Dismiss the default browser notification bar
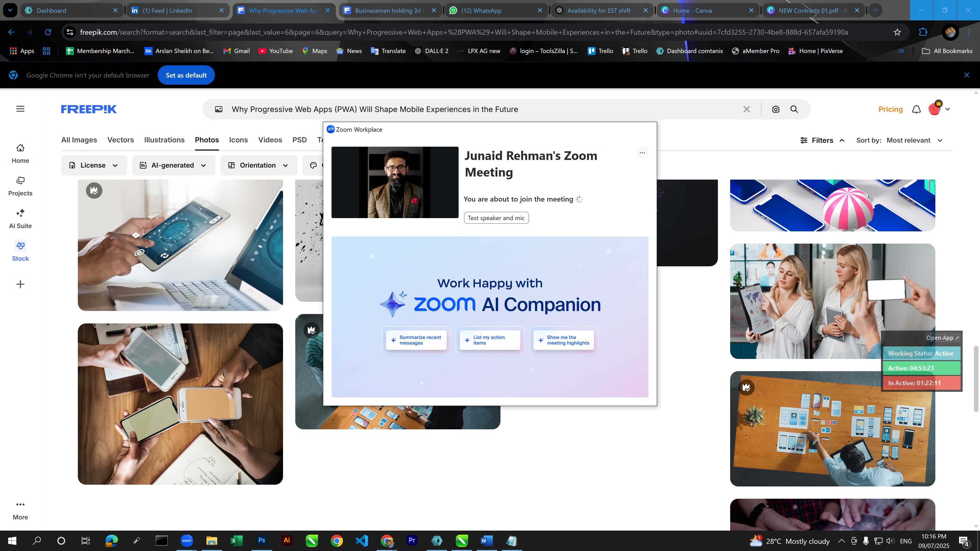 click(x=967, y=75)
